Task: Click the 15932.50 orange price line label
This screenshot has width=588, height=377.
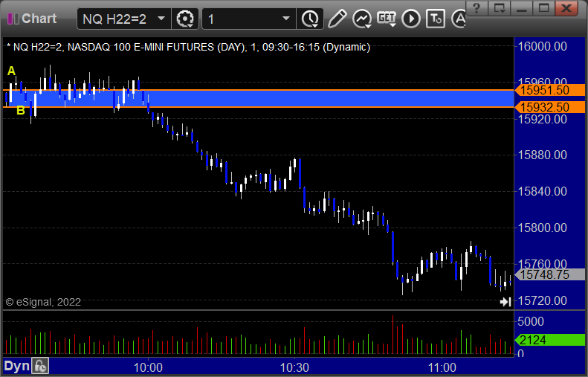Action: pos(550,107)
